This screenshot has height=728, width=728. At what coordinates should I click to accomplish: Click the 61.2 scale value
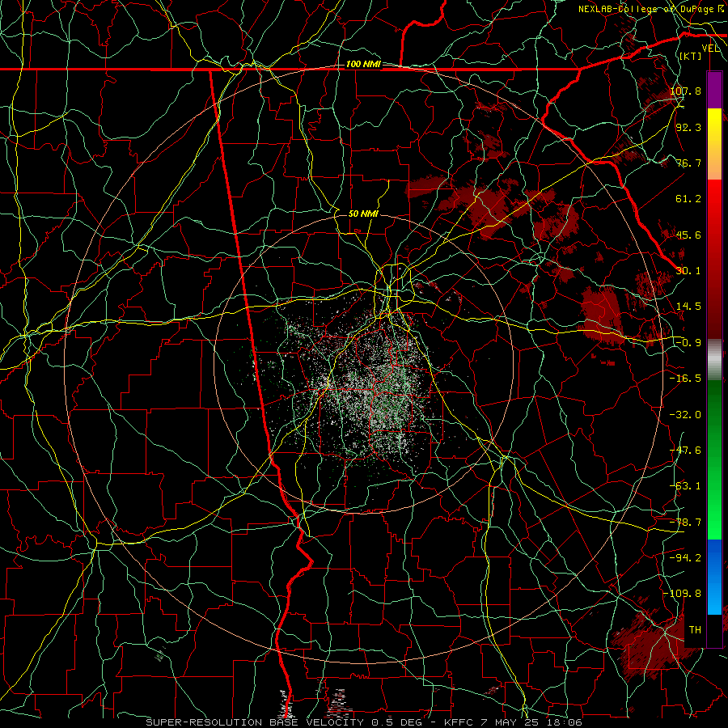[x=688, y=199]
